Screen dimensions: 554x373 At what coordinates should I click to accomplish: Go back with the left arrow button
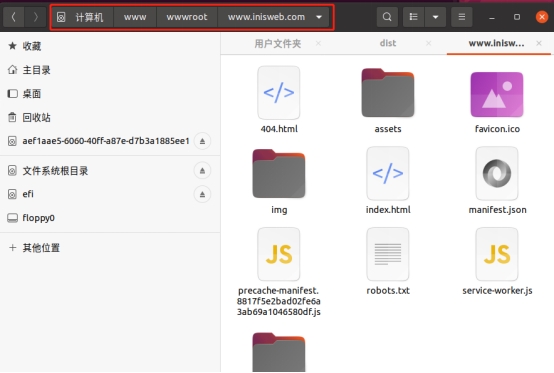(13, 17)
